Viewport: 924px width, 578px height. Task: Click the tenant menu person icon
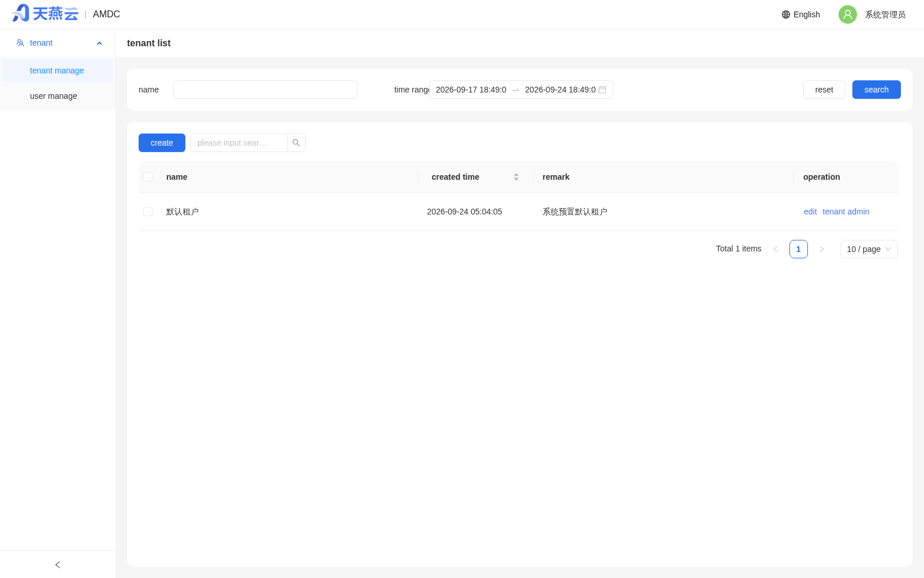coord(20,43)
